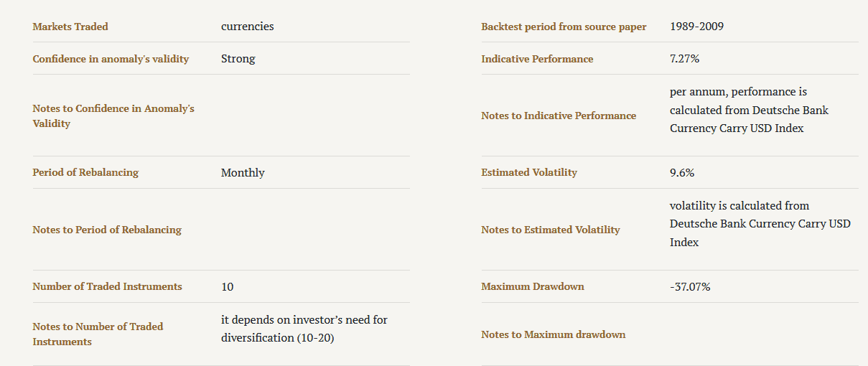The image size is (868, 366).
Task: Click "Notes to Period of Rebalancing" label
Action: [x=107, y=230]
